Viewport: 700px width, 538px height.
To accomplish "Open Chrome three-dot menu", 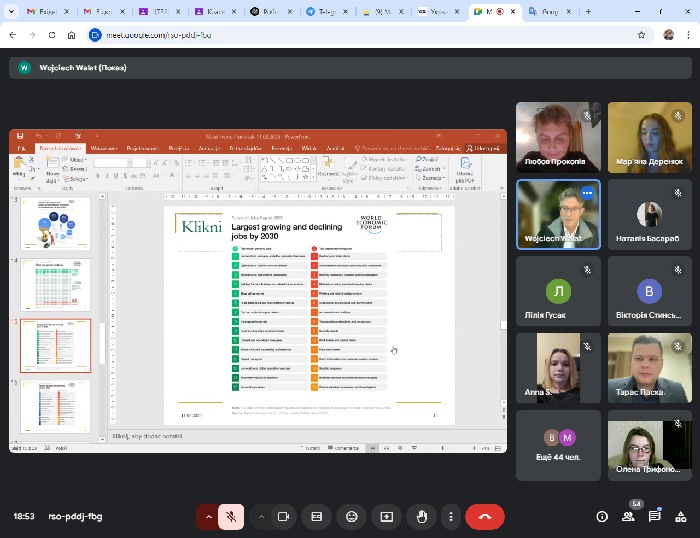I will [x=688, y=33].
